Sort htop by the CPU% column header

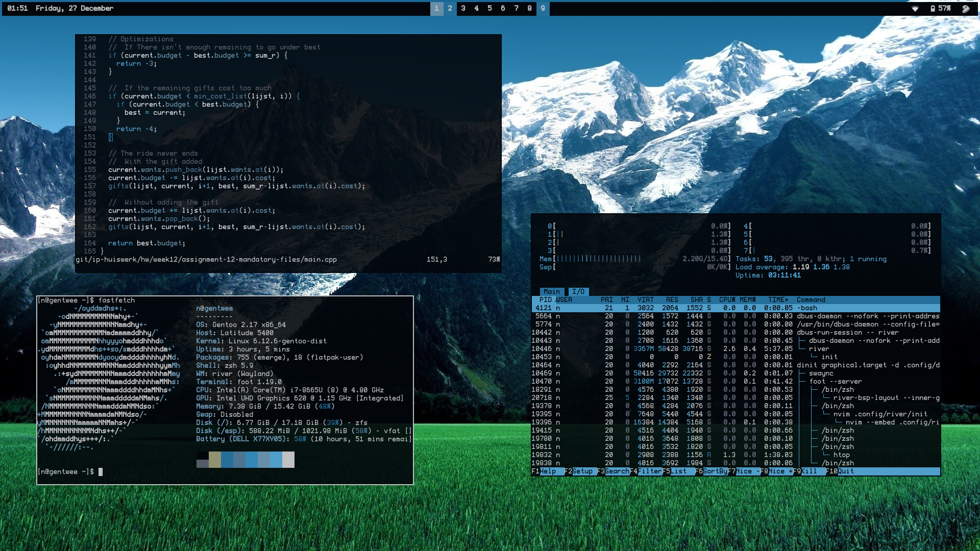[727, 300]
